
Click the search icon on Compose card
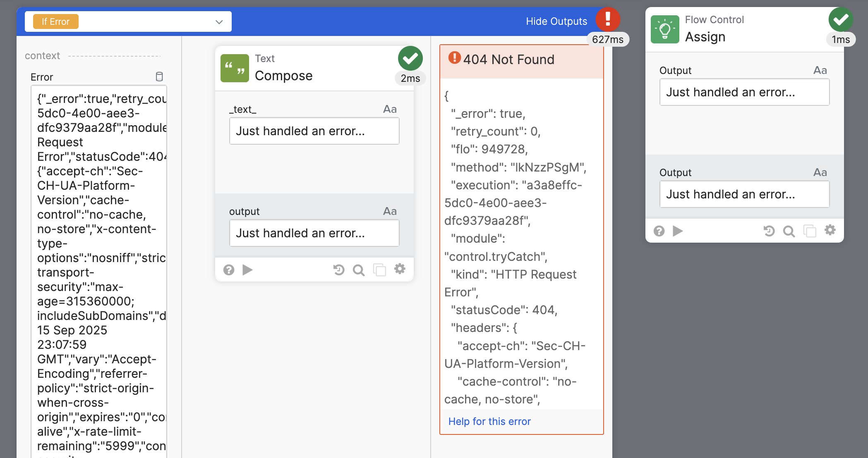[x=359, y=270]
